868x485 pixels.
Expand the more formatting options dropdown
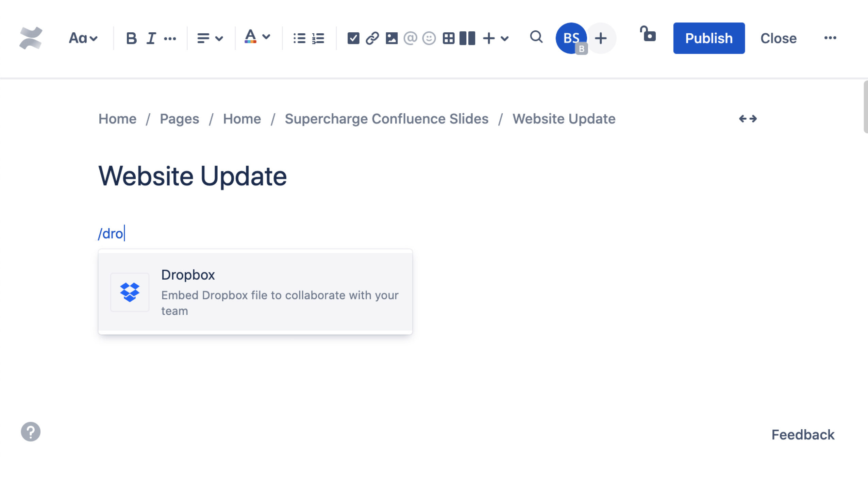pyautogui.click(x=170, y=37)
